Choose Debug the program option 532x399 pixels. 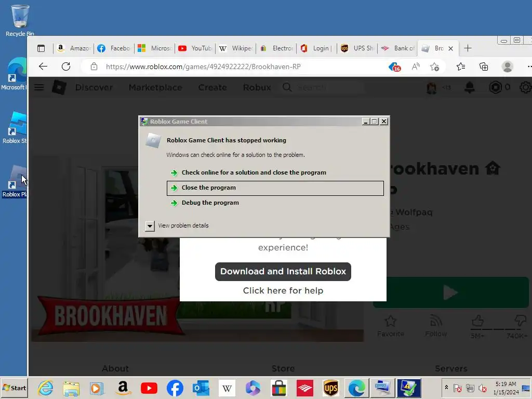point(275,203)
